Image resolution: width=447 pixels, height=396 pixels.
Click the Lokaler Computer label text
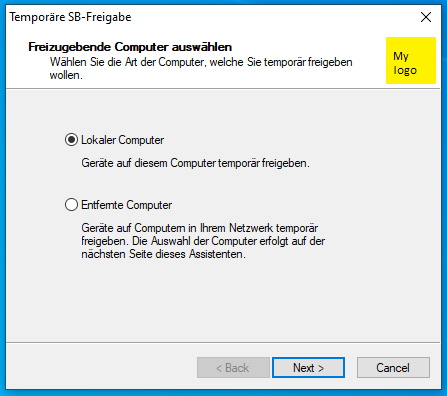[x=122, y=140]
